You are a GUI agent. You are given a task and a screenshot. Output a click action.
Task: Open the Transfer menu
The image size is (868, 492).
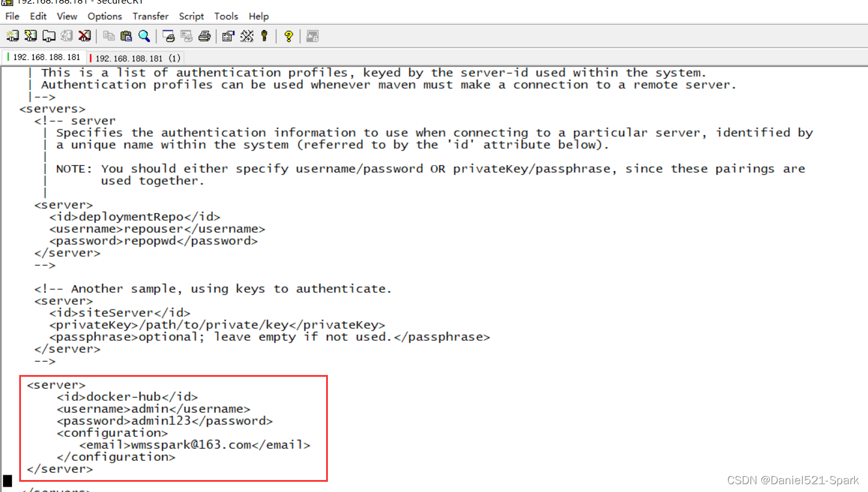[x=150, y=16]
